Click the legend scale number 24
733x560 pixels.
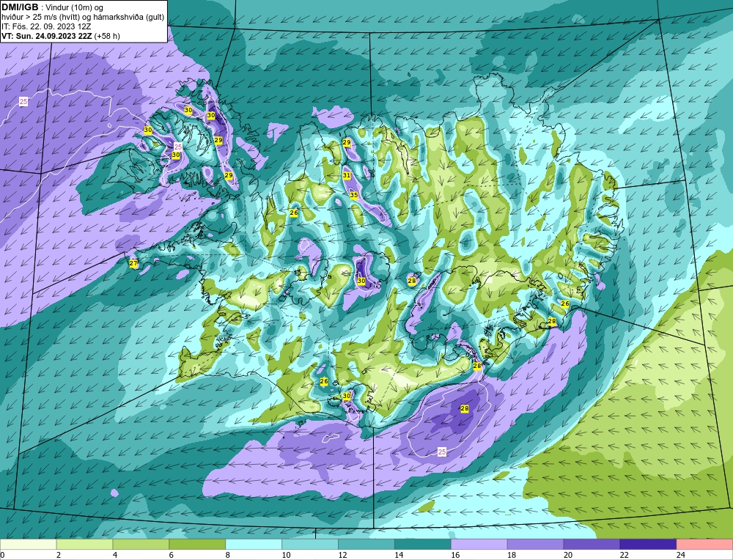tap(681, 555)
